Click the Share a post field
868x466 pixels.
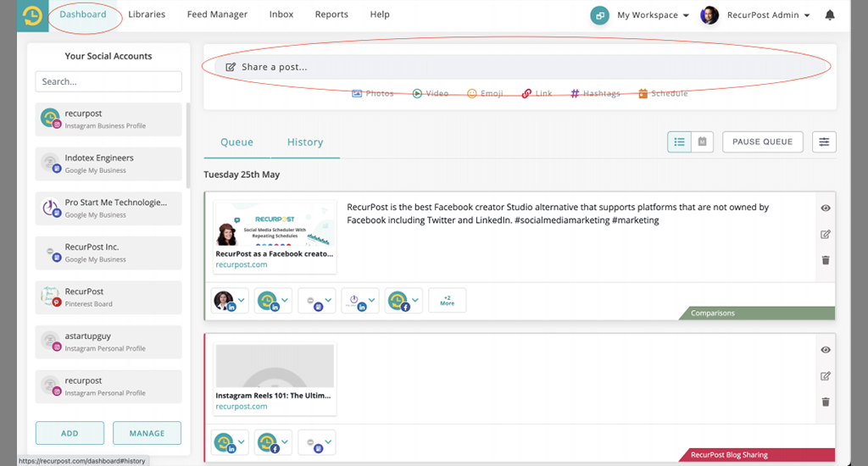(520, 67)
